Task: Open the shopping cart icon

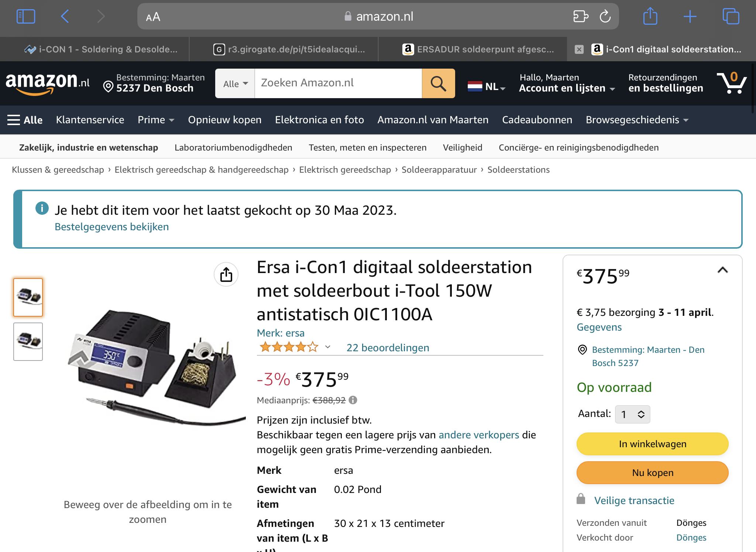Action: tap(731, 83)
